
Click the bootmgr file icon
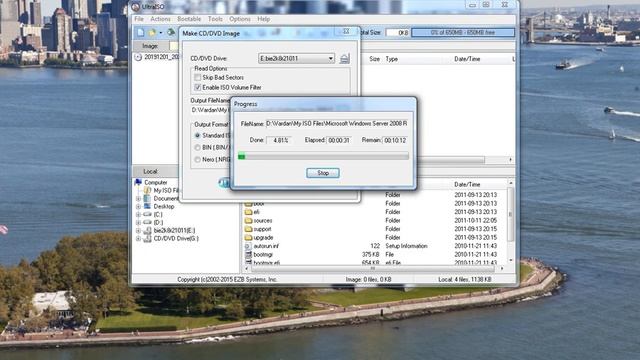coord(248,255)
